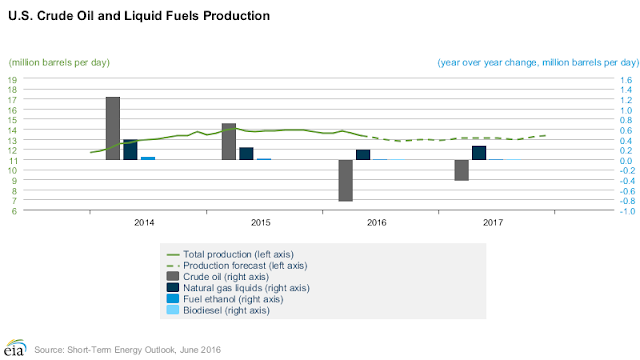640x360 pixels.
Task: Click the 2014 fuel ethanol blue bar
Action: tap(148, 158)
